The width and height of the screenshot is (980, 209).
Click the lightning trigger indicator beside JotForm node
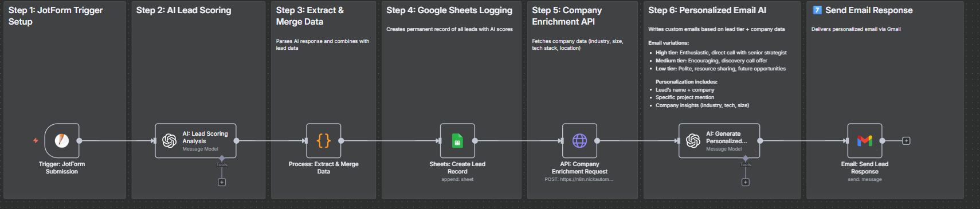(36, 141)
